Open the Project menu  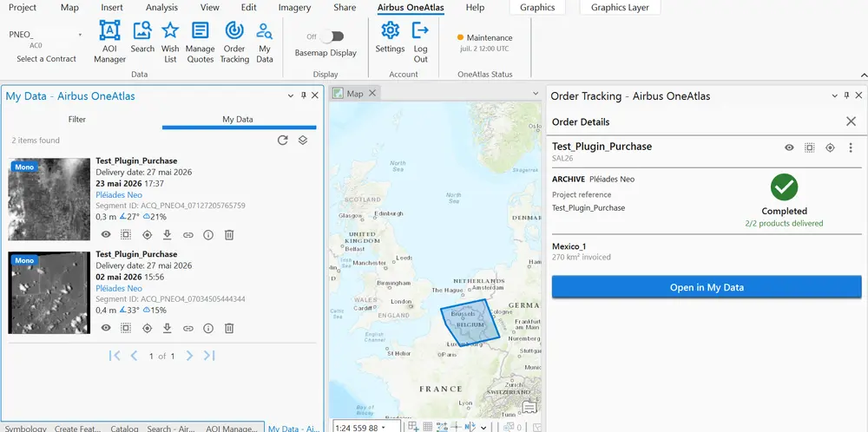23,7
